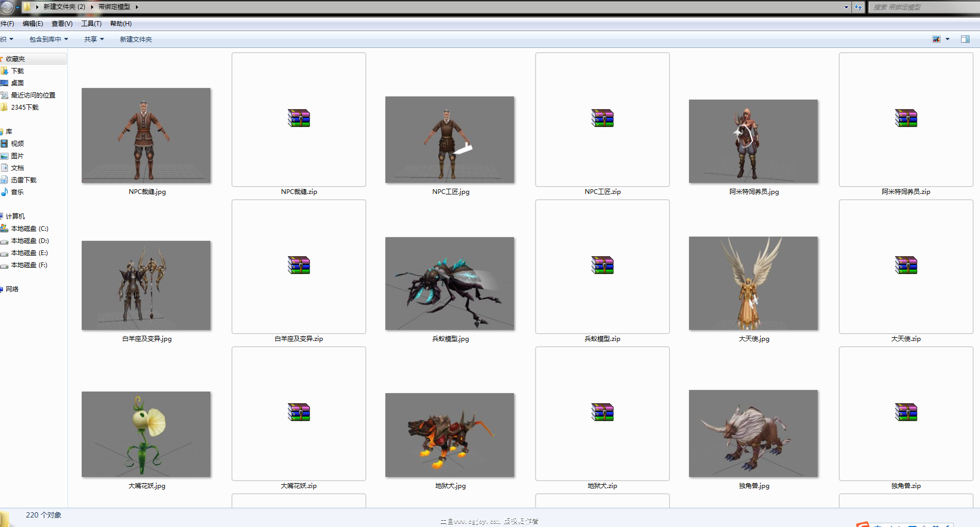Focus the 搜索 带绑定模型 search box
The height and width of the screenshot is (527, 980).
pos(924,7)
